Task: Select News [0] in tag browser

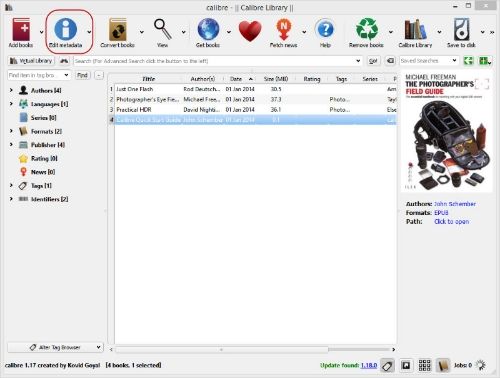Action: pyautogui.click(x=43, y=172)
